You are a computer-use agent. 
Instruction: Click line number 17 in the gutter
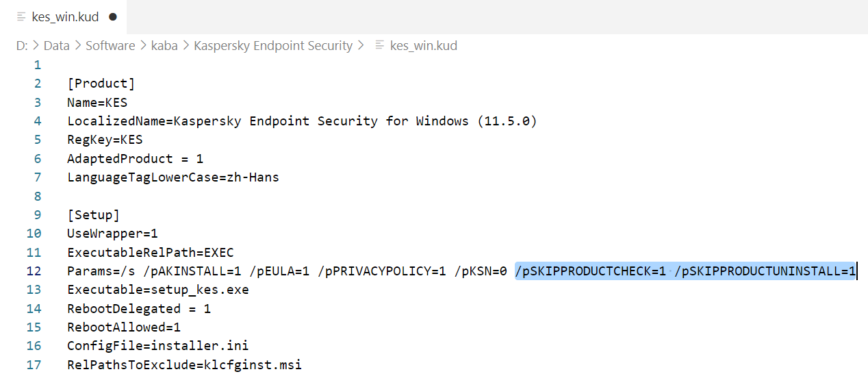point(34,364)
